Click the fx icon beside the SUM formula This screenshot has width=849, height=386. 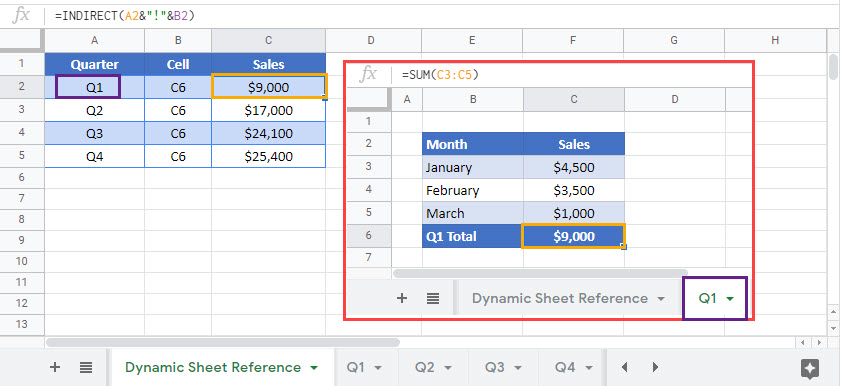pyautogui.click(x=368, y=74)
